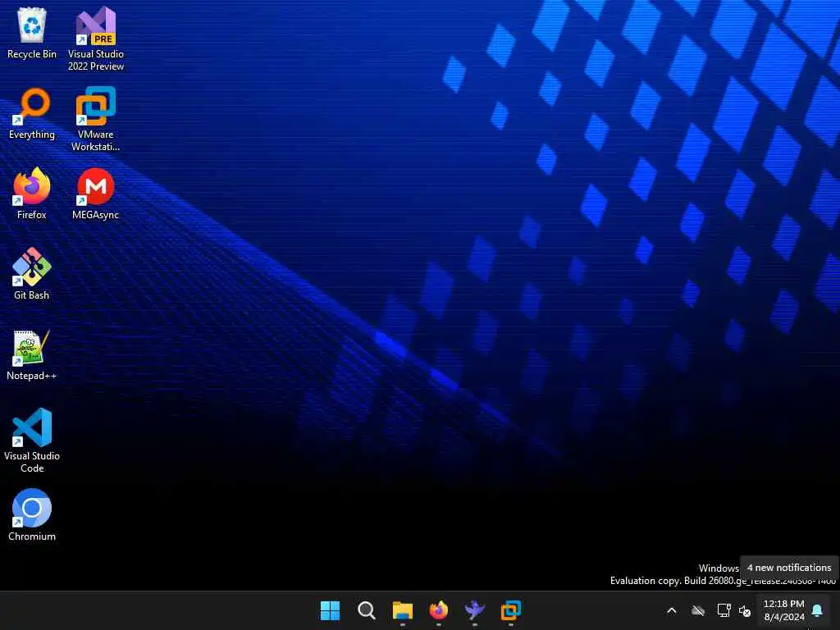Click the cloud sync tray icon

tap(697, 610)
